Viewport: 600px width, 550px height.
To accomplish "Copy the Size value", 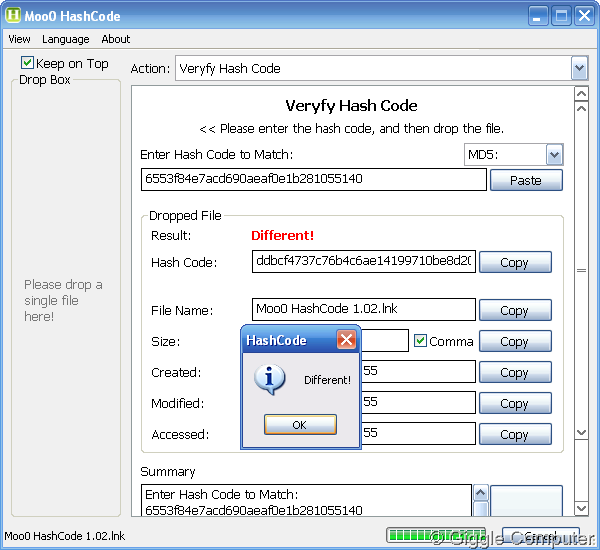I will coord(515,341).
